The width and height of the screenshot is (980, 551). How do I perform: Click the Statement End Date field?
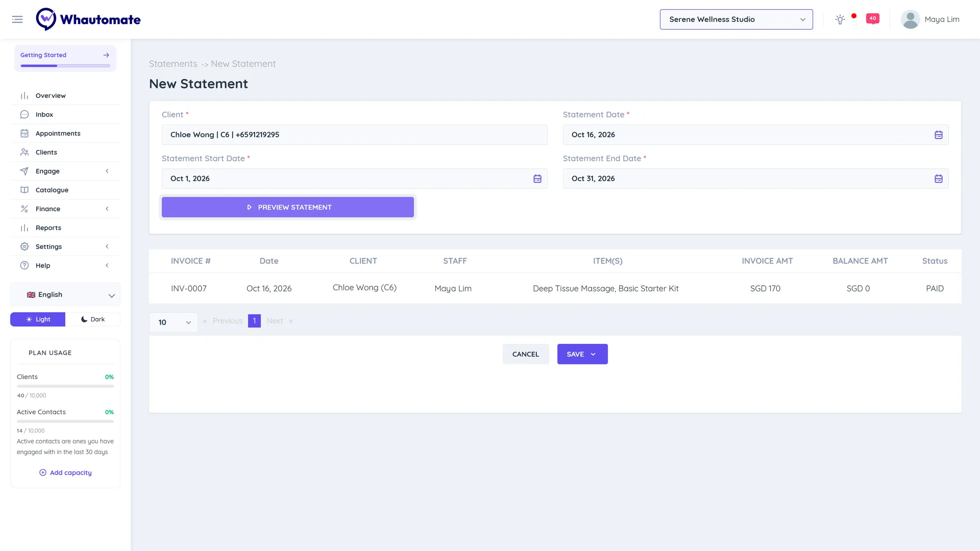[x=755, y=179]
